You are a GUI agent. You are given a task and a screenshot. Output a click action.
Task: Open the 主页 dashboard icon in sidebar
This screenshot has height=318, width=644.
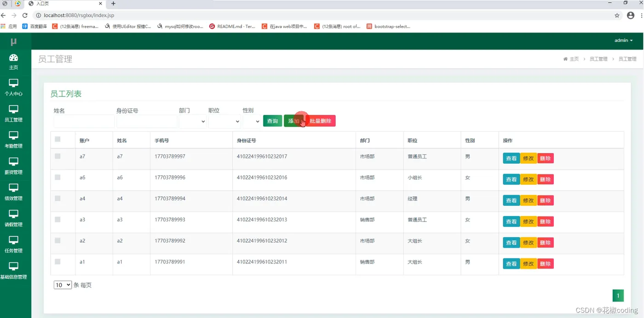click(13, 57)
